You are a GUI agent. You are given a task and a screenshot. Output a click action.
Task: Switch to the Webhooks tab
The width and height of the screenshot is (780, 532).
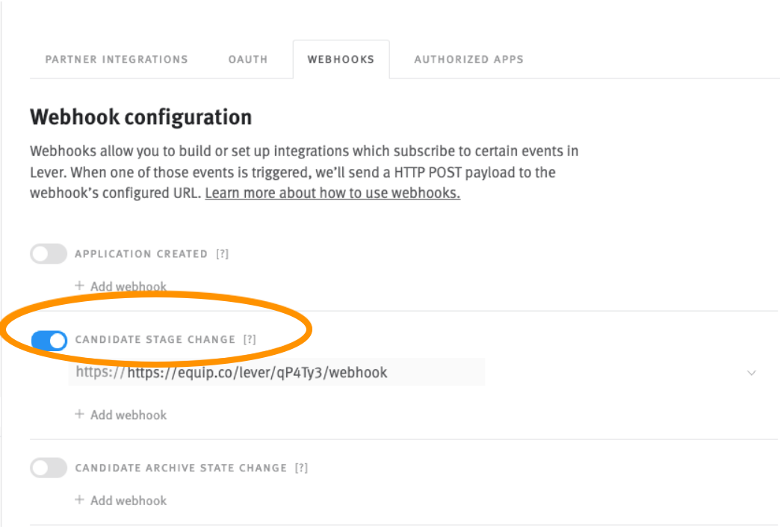tap(341, 59)
